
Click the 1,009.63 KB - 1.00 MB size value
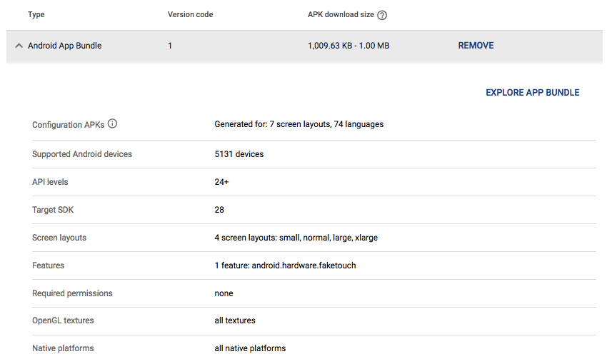pos(348,46)
